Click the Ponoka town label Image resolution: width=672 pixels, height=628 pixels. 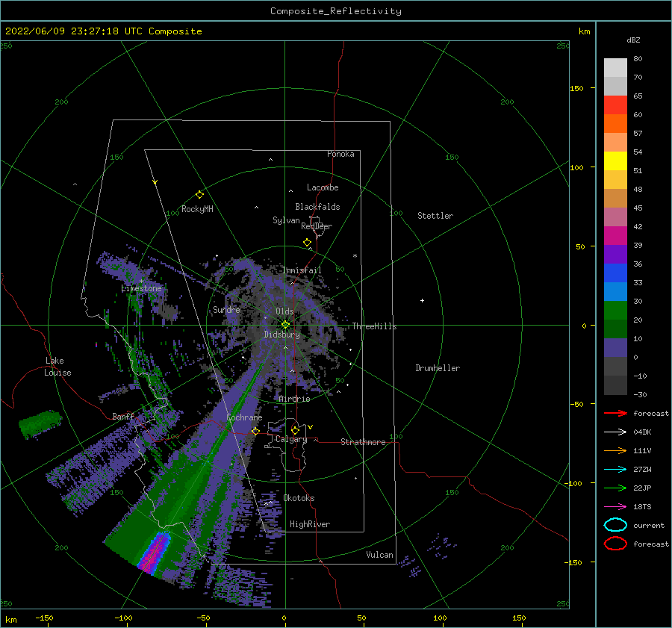[340, 154]
